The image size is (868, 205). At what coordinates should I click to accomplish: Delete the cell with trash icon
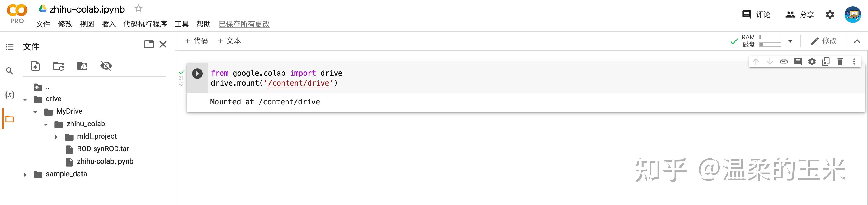click(x=840, y=62)
